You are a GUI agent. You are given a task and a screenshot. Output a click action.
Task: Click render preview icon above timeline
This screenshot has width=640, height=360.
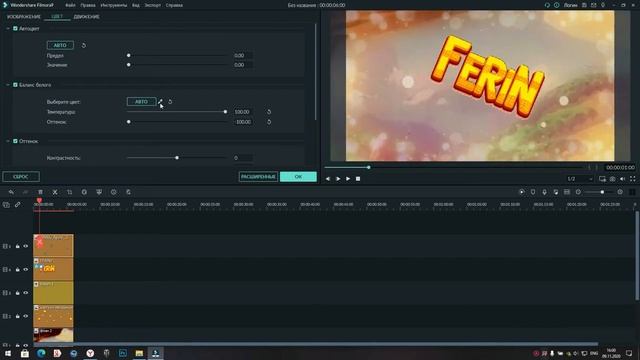522,192
